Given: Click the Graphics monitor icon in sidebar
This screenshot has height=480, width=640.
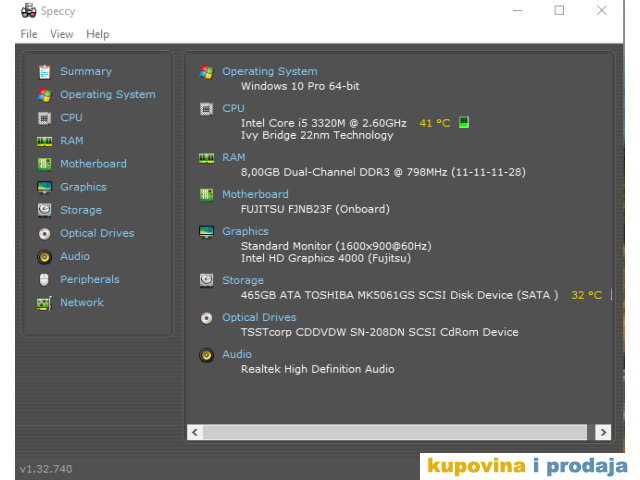Looking at the screenshot, I should [x=44, y=187].
